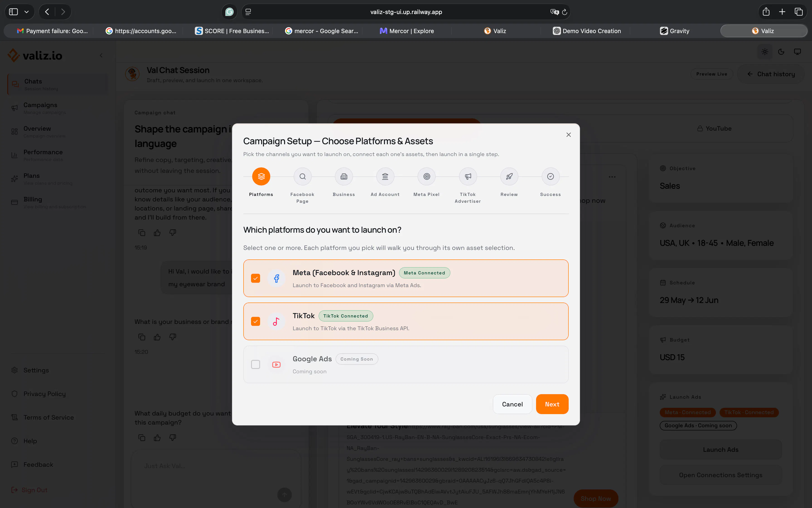This screenshot has height=508, width=812.
Task: Click the Next button
Action: [552, 404]
